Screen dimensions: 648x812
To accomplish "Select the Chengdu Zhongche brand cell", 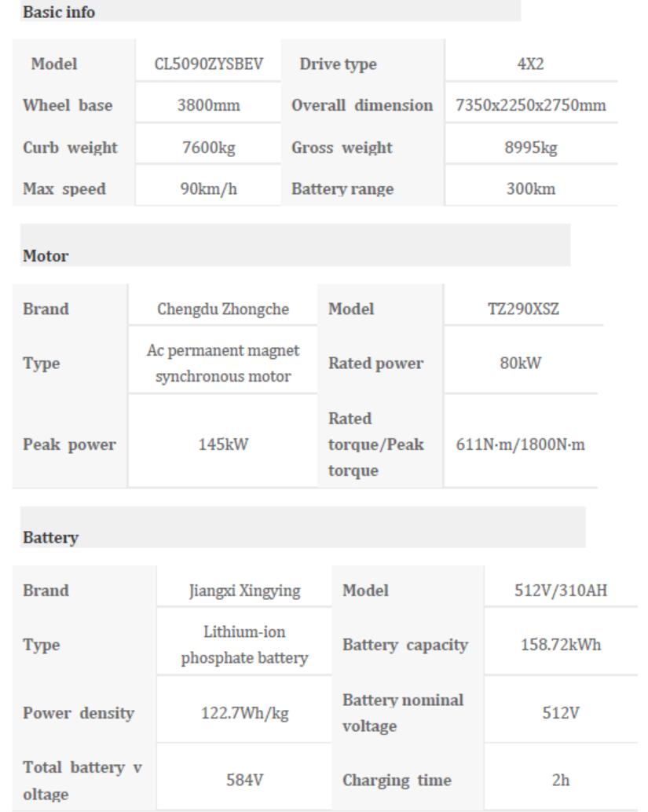I will pos(223,309).
